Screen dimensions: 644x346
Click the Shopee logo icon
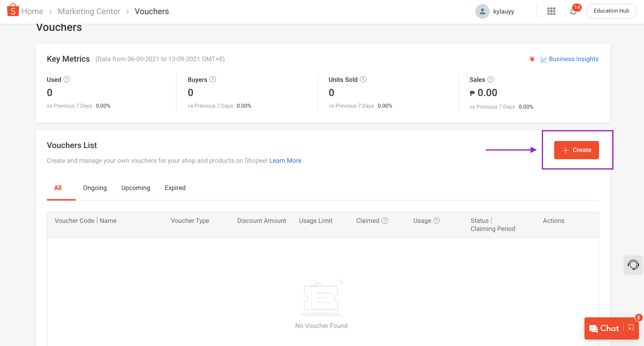13,10
